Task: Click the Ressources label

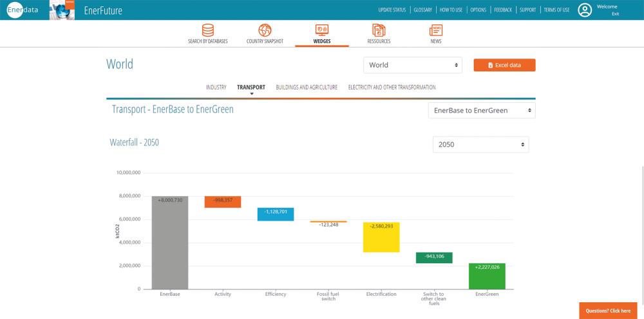Action: tap(379, 41)
